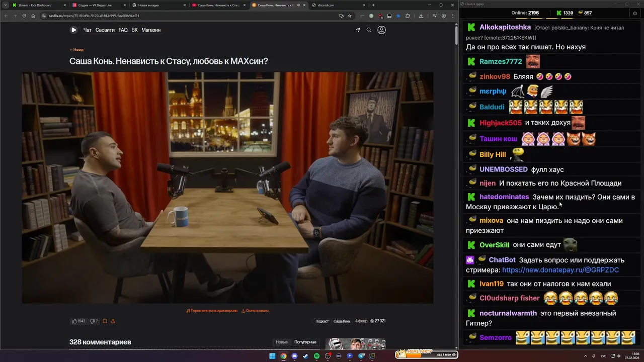Click the Meme Party progress bar widget

pos(426,354)
